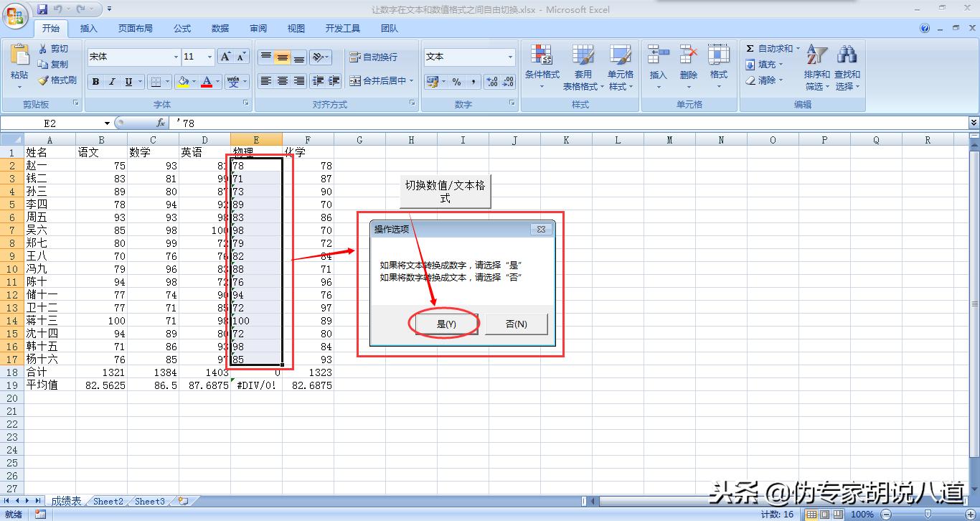The height and width of the screenshot is (521, 980).
Task: Decrease font size with small A
Action: (241, 57)
